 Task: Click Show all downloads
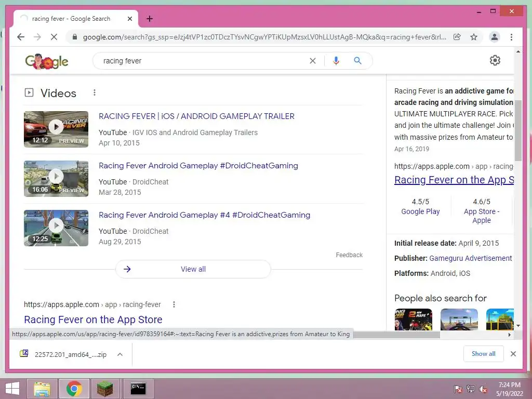(483, 354)
